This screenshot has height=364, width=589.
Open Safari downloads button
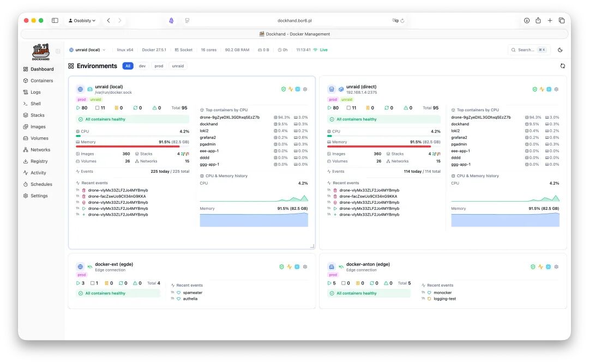[x=527, y=21]
